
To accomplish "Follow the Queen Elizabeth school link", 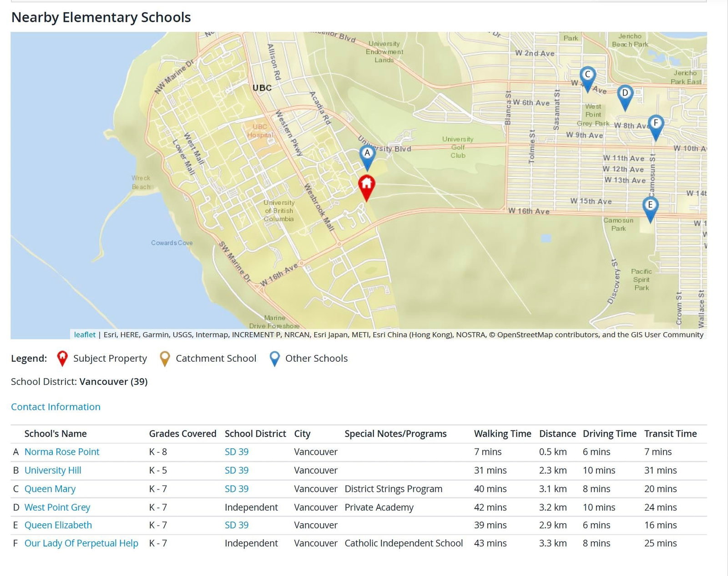I will pos(58,525).
